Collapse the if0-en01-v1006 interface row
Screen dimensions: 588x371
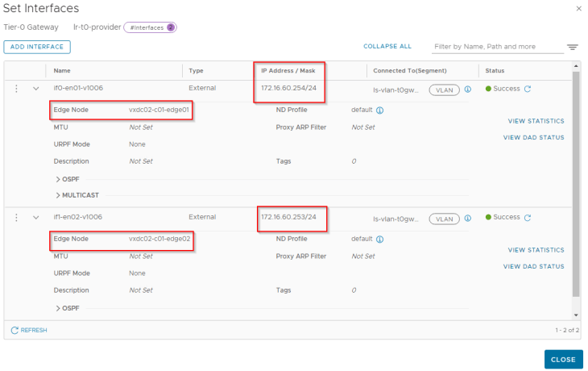(36, 89)
